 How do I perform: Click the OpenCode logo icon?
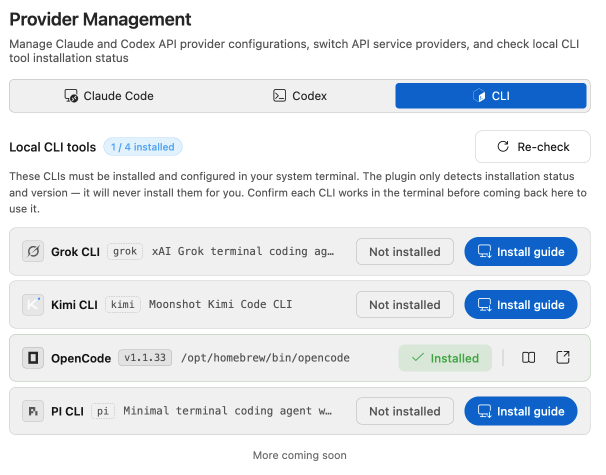(x=33, y=358)
